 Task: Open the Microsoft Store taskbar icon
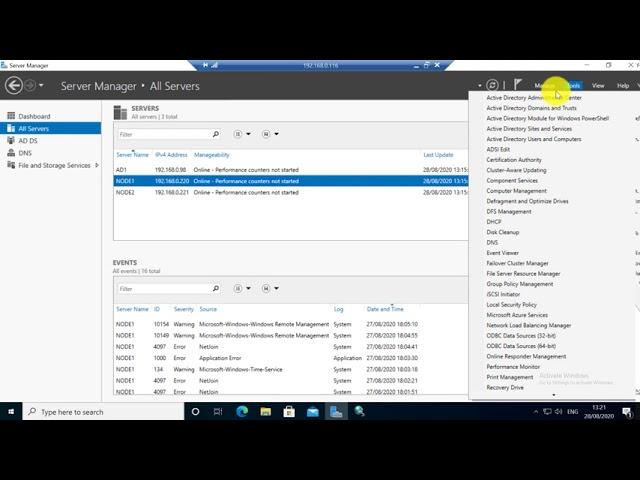coord(289,411)
